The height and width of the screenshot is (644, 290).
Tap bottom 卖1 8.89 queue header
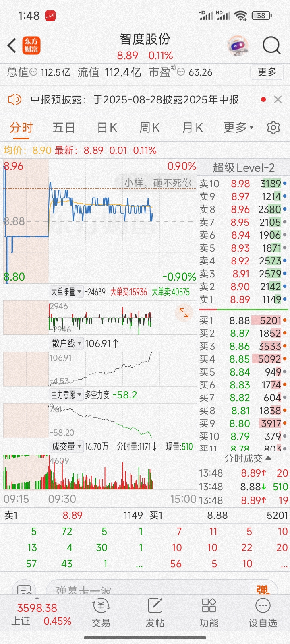pyautogui.click(x=73, y=515)
